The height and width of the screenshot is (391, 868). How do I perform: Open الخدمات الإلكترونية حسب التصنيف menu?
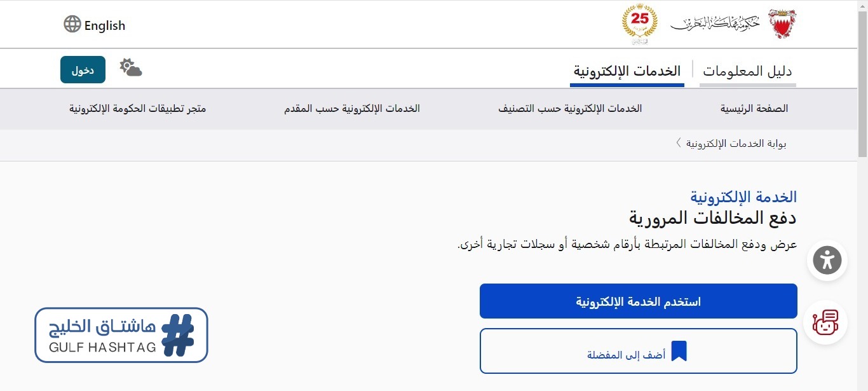point(570,109)
